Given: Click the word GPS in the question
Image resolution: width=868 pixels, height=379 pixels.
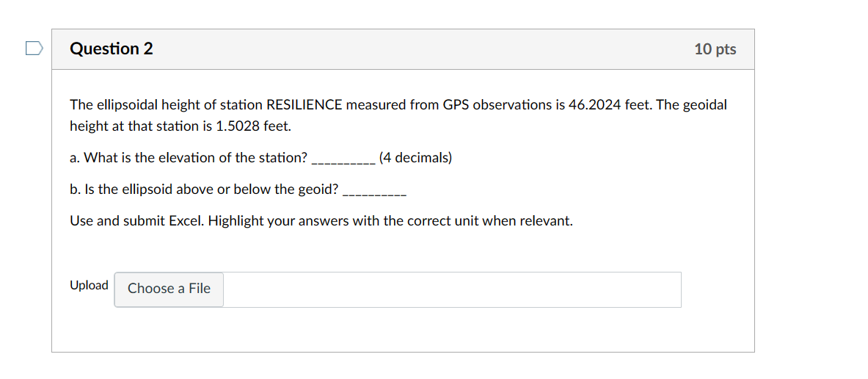Looking at the screenshot, I should pyautogui.click(x=456, y=105).
